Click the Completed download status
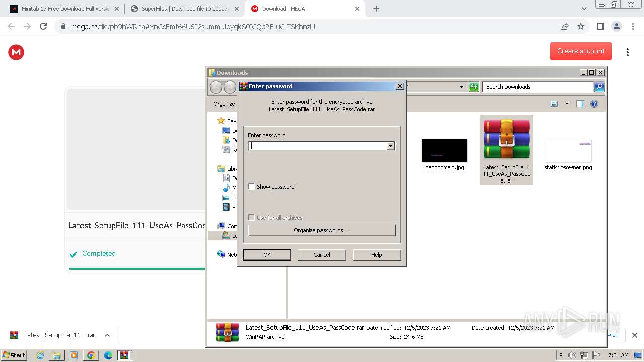Screen dimensions: 644x362 (93, 254)
